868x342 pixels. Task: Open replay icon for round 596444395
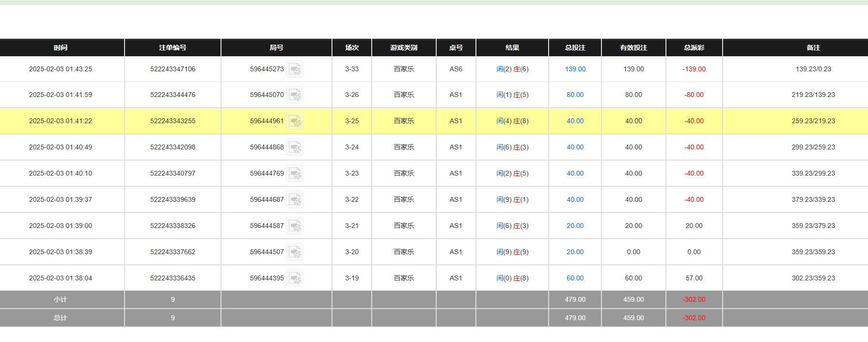pyautogui.click(x=295, y=278)
